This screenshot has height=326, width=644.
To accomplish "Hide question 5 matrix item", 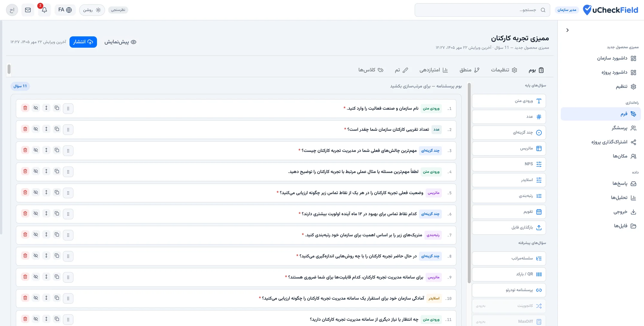I will click(x=36, y=192).
